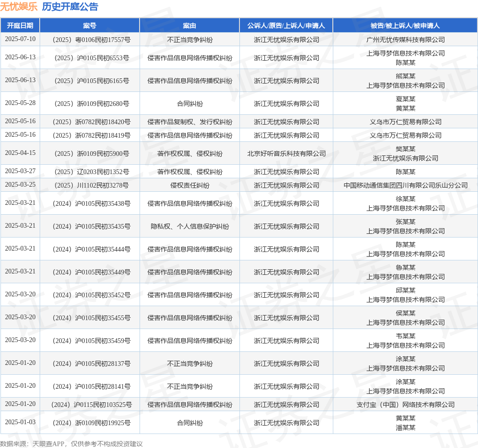Select date cell 2025-07-10
Viewport: 478px width, 448px height.
(x=20, y=39)
